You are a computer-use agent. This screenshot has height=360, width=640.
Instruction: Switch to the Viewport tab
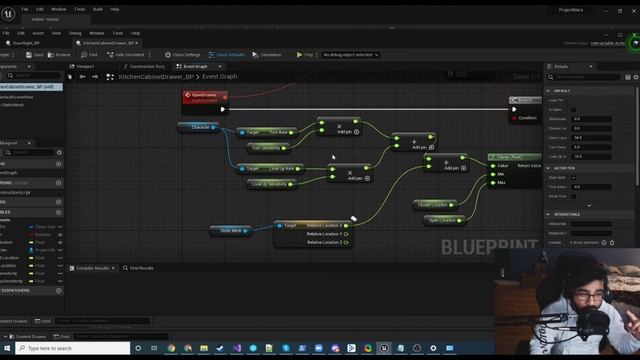click(x=82, y=67)
